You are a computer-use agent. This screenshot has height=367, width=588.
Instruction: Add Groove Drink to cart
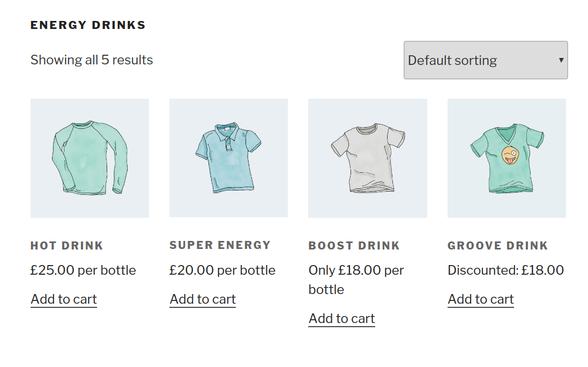[x=480, y=299]
